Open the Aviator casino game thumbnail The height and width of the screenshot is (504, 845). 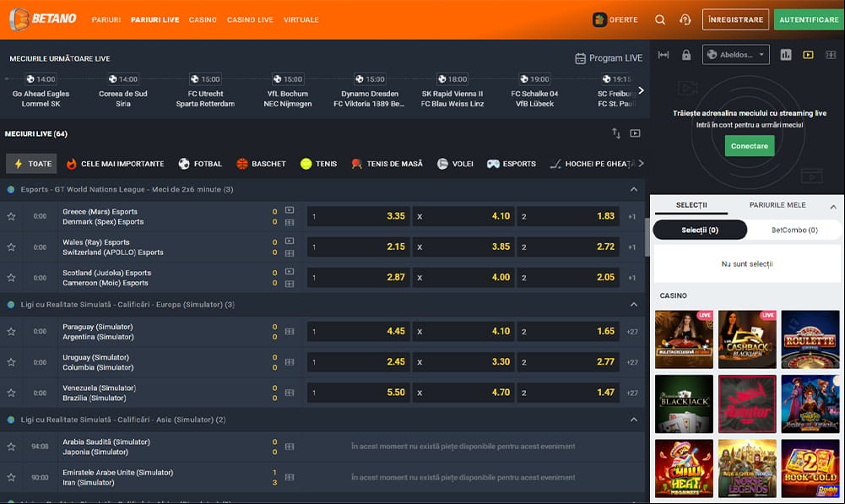tap(747, 404)
